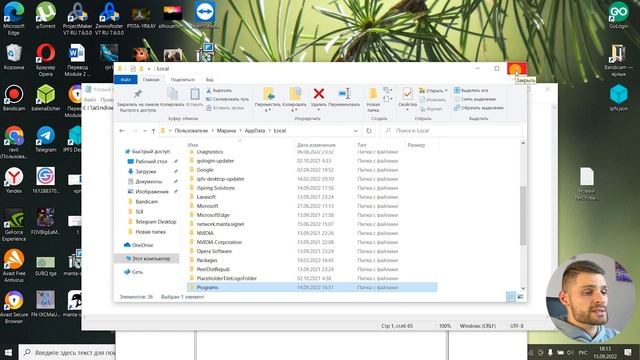Click Обратить выделение in the ribbon
Screen dimensions: 640x360
[x=478, y=108]
